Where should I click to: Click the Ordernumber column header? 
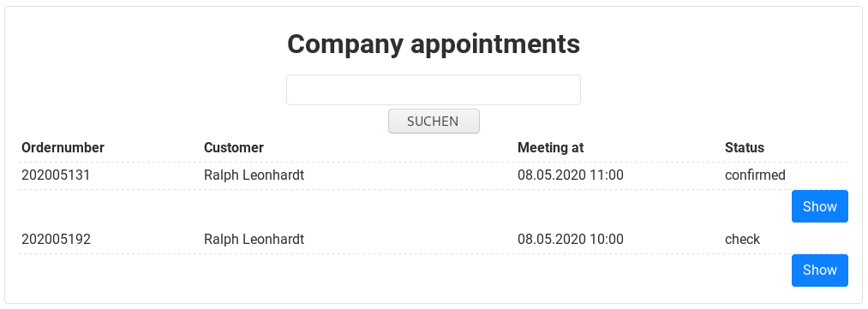63,147
